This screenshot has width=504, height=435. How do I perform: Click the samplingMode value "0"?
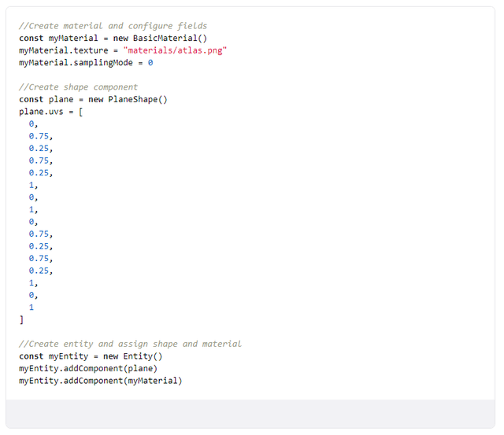(150, 63)
